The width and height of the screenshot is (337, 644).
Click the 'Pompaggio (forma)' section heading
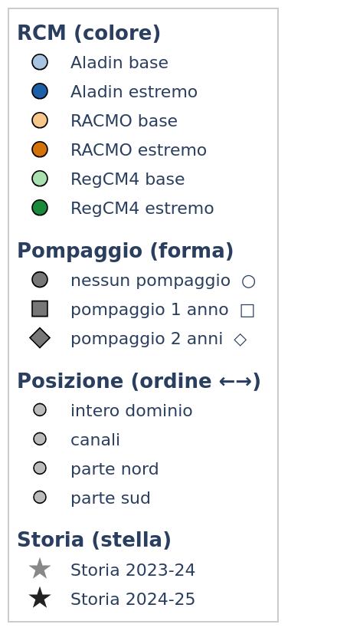125,251
